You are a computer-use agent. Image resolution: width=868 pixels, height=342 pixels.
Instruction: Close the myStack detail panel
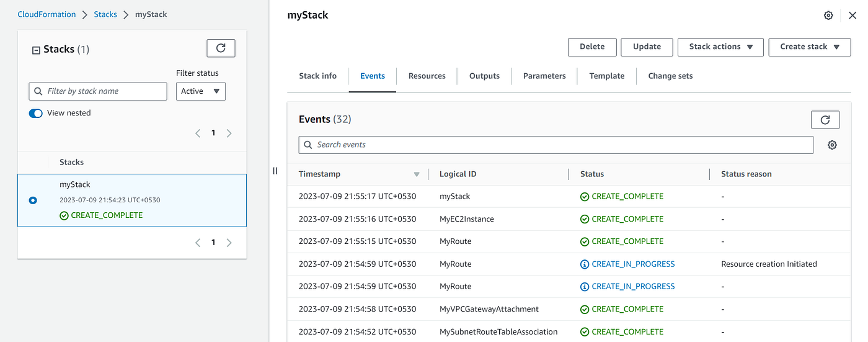point(852,16)
